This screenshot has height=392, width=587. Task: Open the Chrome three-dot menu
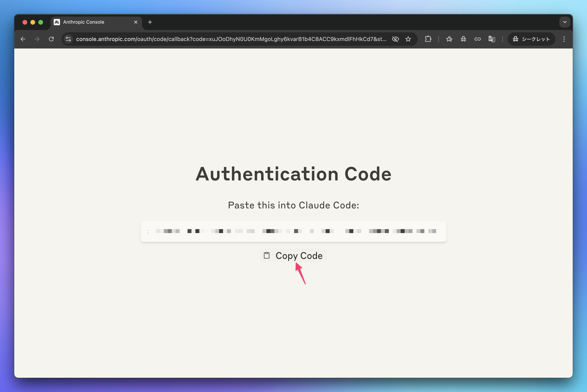(x=564, y=39)
